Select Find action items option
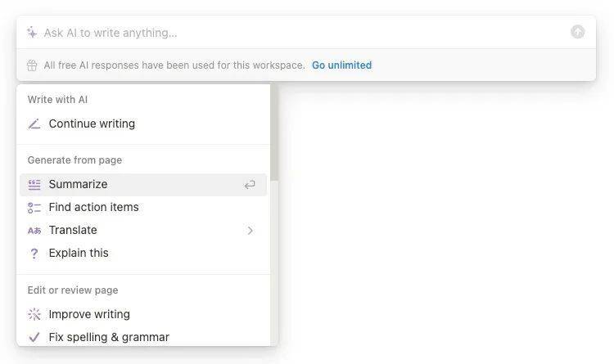The width and height of the screenshot is (614, 364). pos(93,208)
